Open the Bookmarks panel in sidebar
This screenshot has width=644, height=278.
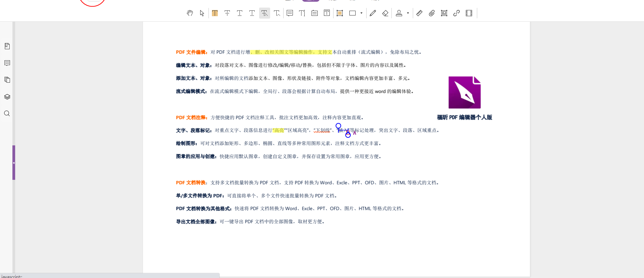(7, 46)
